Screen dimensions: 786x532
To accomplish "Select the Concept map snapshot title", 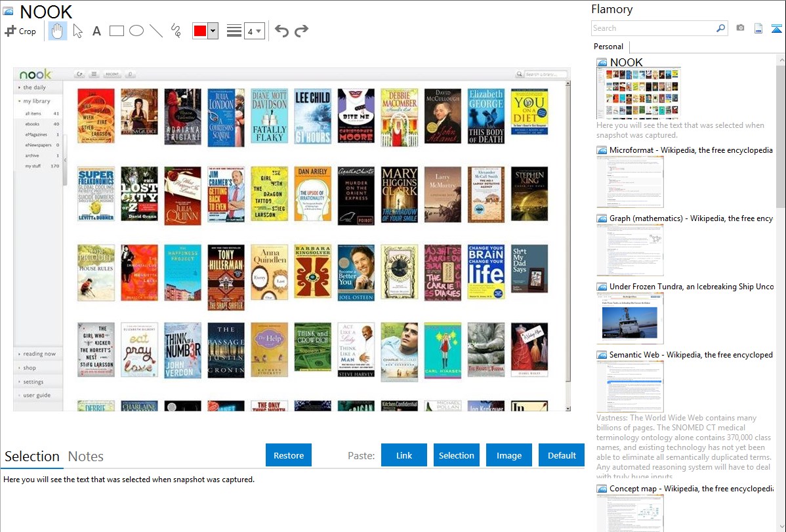I will click(691, 489).
